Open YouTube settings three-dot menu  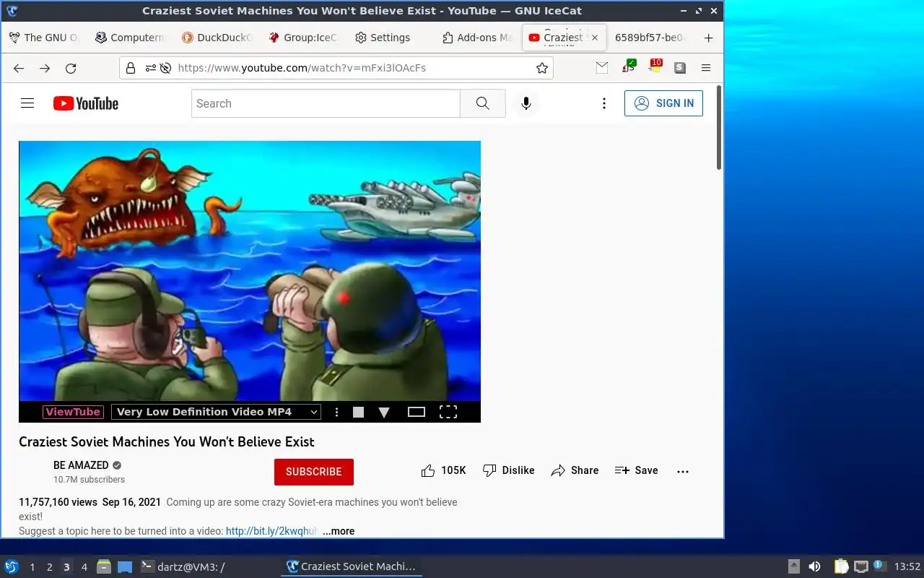604,103
